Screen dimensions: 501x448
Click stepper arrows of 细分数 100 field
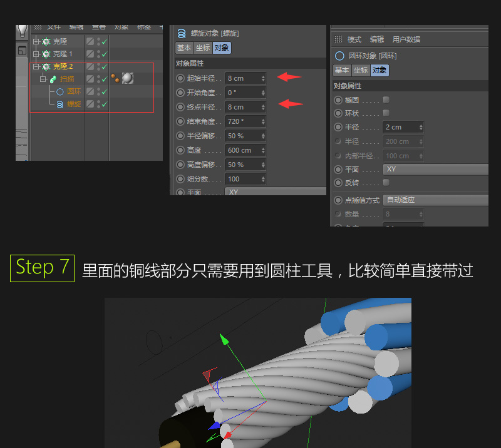pyautogui.click(x=263, y=179)
